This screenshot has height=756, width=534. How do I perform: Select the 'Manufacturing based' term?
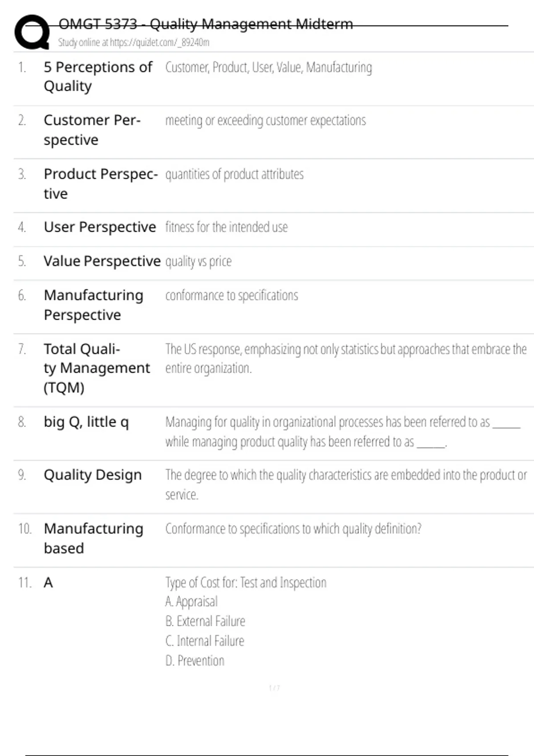93,538
